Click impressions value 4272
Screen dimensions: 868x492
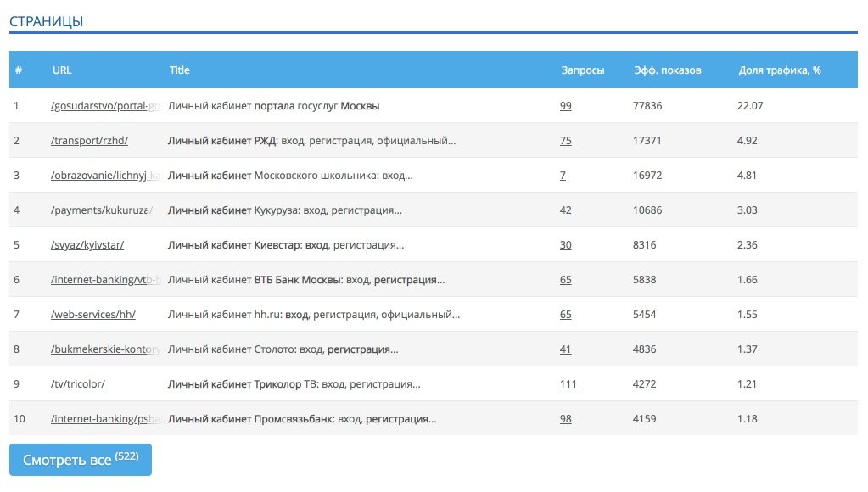644,384
